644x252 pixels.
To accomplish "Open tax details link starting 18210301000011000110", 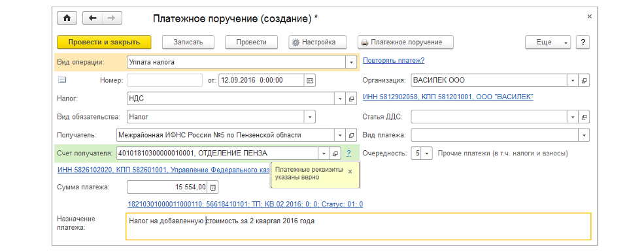I will pos(246,204).
